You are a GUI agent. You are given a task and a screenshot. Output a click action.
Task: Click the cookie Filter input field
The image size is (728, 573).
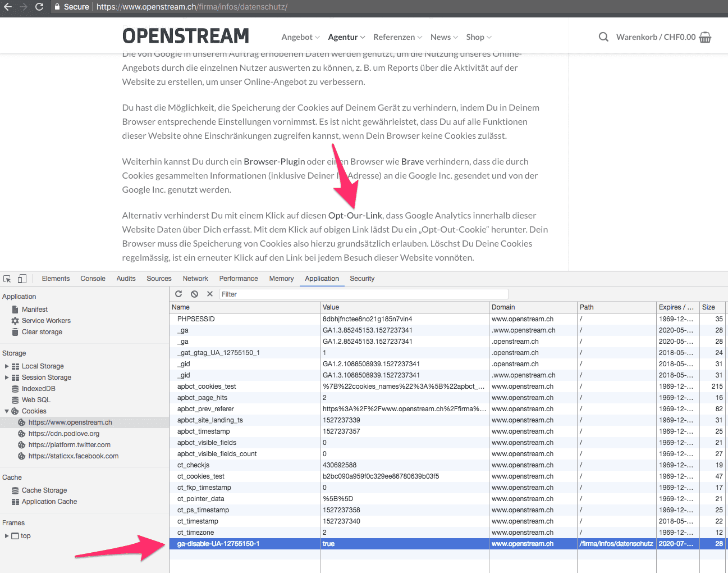coord(363,294)
